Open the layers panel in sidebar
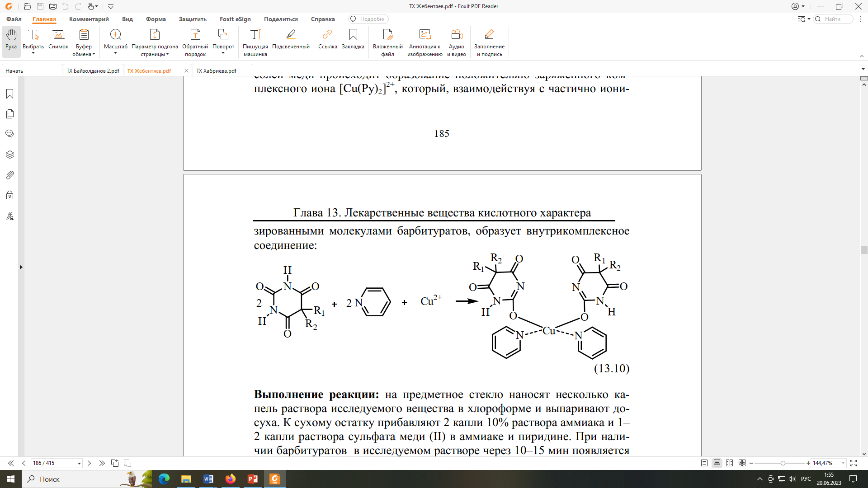 pos(9,155)
